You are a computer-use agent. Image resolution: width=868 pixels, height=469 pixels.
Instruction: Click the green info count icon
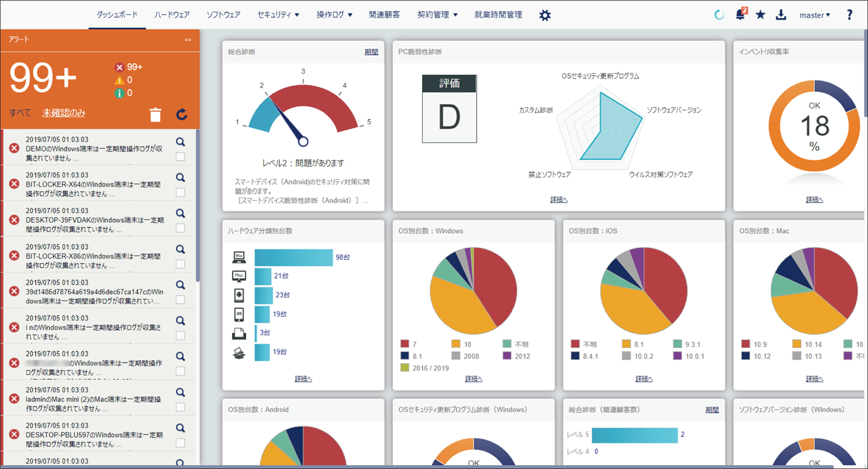tap(119, 93)
